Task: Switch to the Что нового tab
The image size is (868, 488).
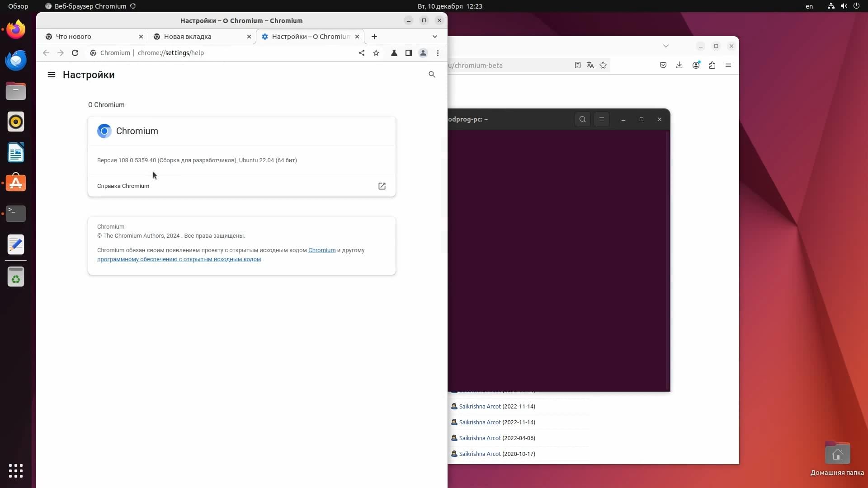Action: tap(94, 37)
